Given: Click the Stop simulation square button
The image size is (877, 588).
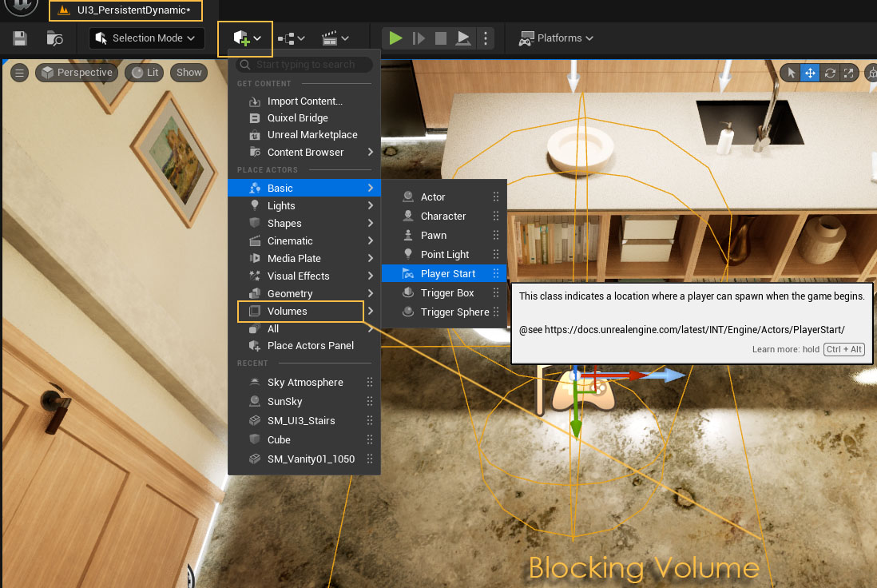Looking at the screenshot, I should click(x=440, y=38).
